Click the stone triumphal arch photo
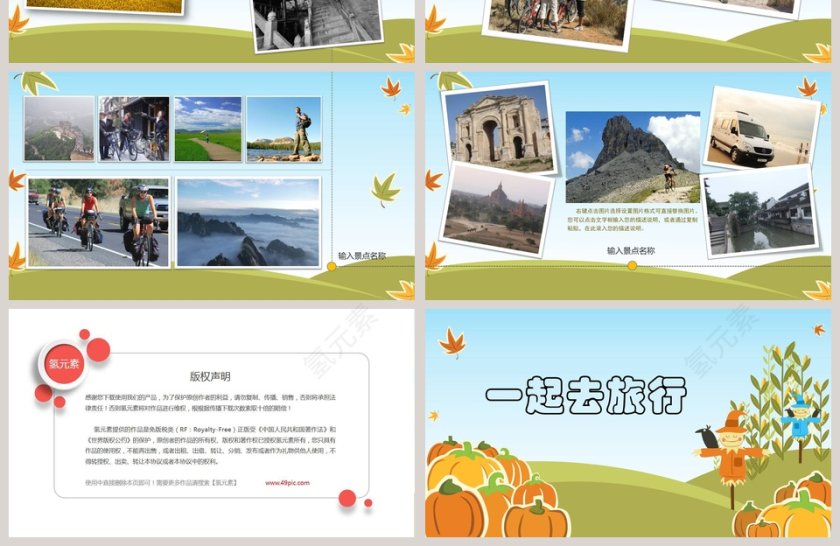This screenshot has width=840, height=546. [x=497, y=128]
